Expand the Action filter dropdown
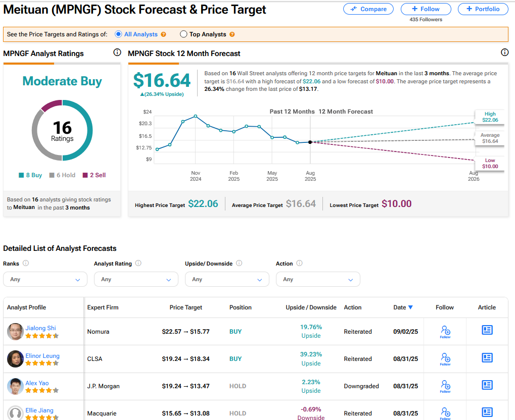The height and width of the screenshot is (420, 515). (x=318, y=279)
